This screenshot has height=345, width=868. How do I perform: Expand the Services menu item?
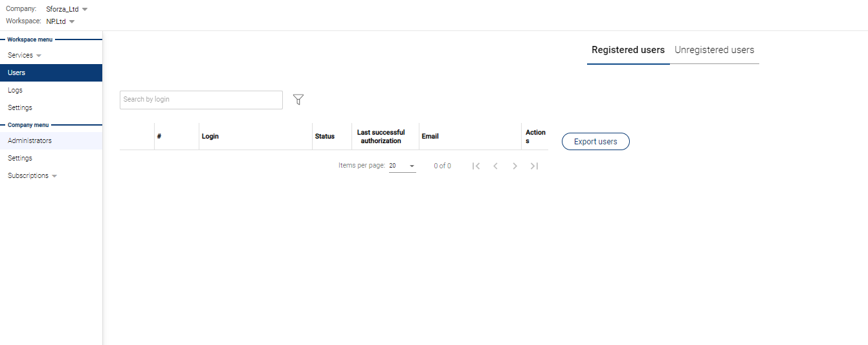pyautogui.click(x=25, y=56)
